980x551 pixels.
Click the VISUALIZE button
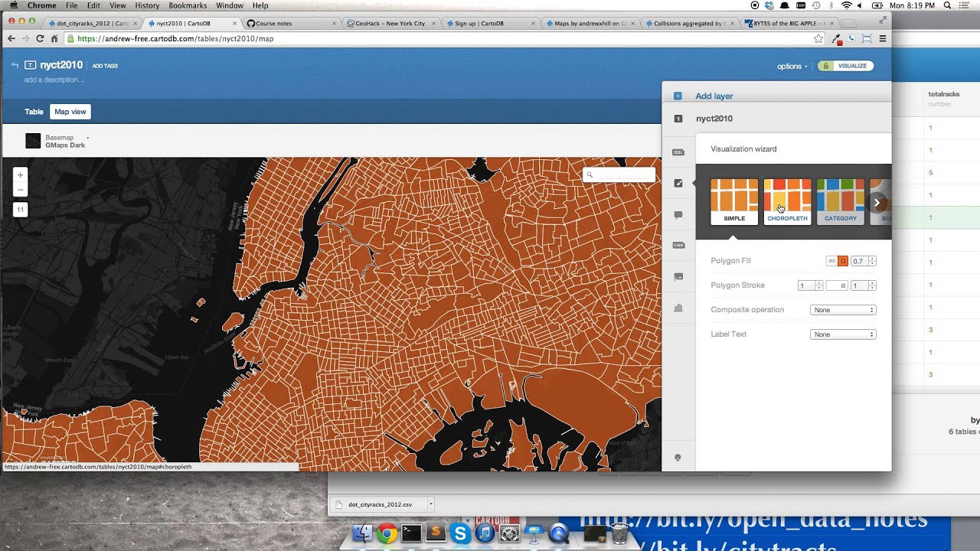pos(852,66)
